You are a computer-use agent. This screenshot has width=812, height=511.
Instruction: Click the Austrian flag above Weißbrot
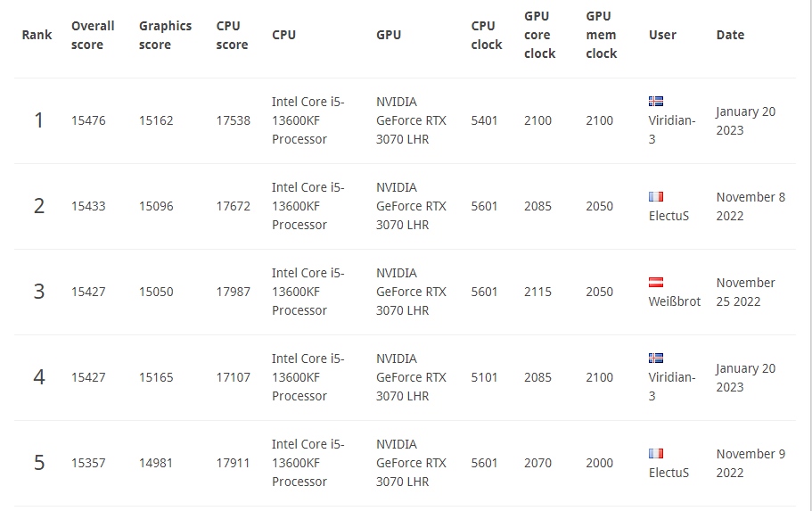click(656, 282)
